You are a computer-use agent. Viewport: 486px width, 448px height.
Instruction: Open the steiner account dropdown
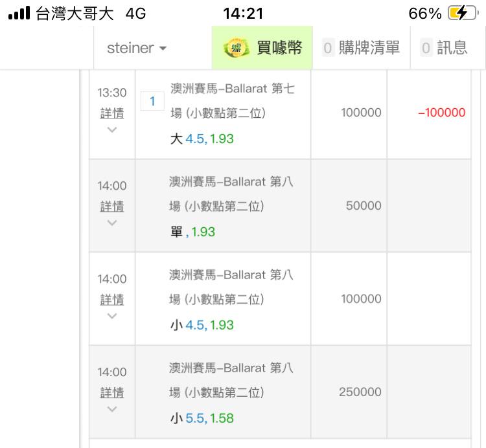137,48
